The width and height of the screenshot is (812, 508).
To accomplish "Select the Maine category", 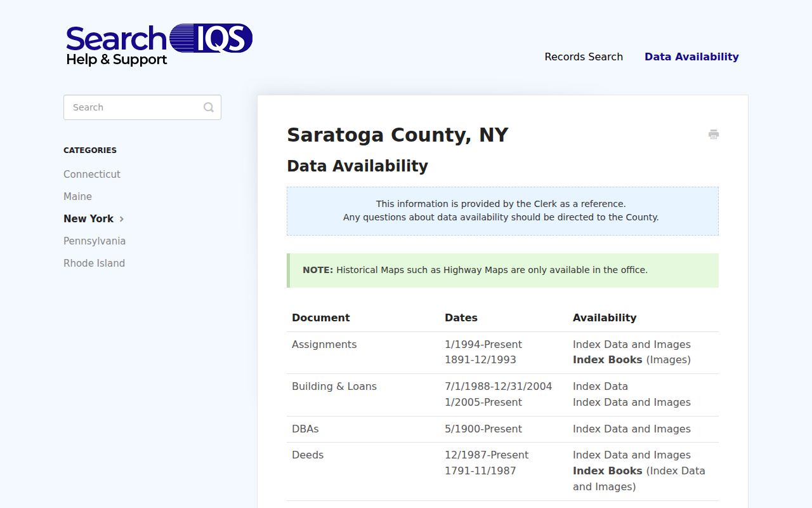I will (77, 196).
